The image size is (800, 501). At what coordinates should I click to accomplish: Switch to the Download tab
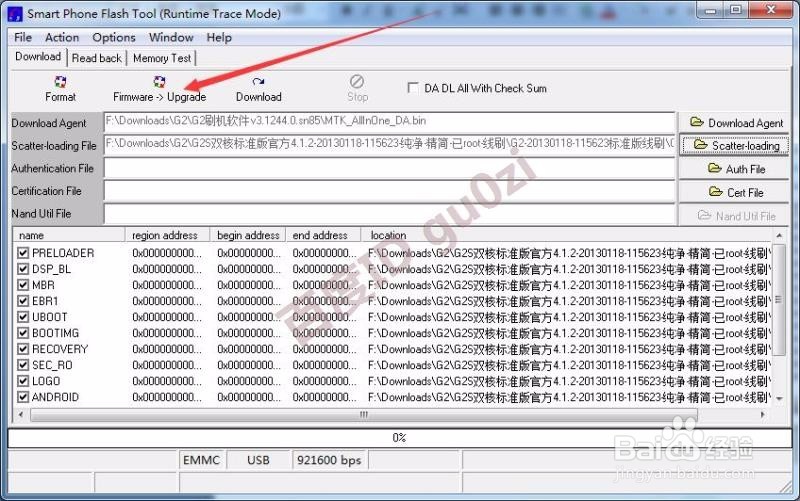pyautogui.click(x=38, y=57)
